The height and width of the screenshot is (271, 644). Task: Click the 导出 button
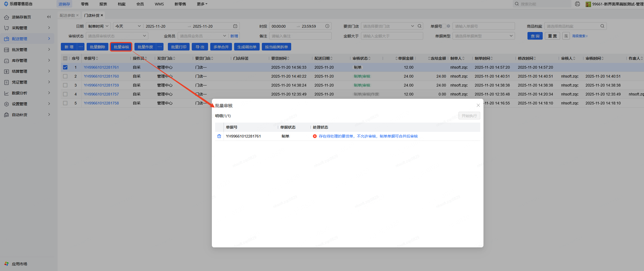pyautogui.click(x=200, y=47)
